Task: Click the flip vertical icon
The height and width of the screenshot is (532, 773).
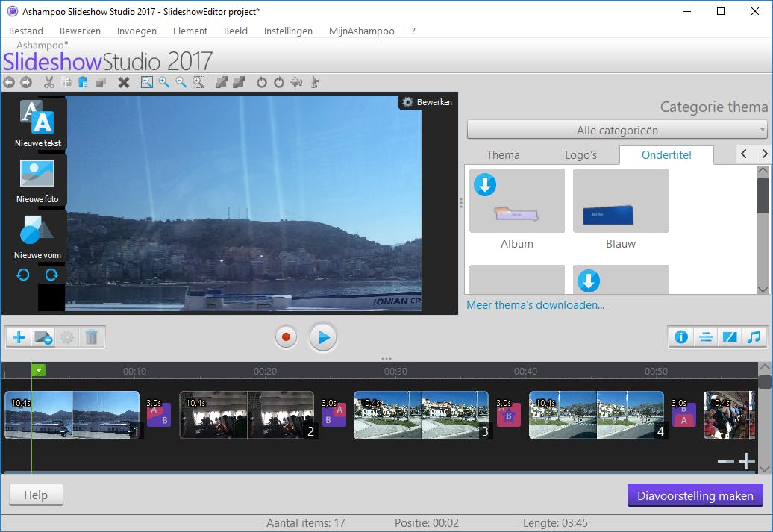Action: (x=314, y=82)
